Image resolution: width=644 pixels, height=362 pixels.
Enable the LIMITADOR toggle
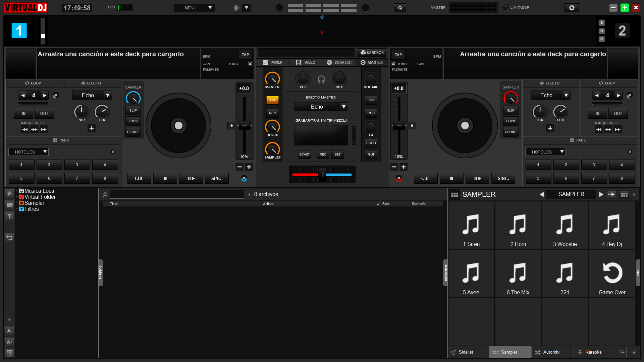[x=505, y=8]
